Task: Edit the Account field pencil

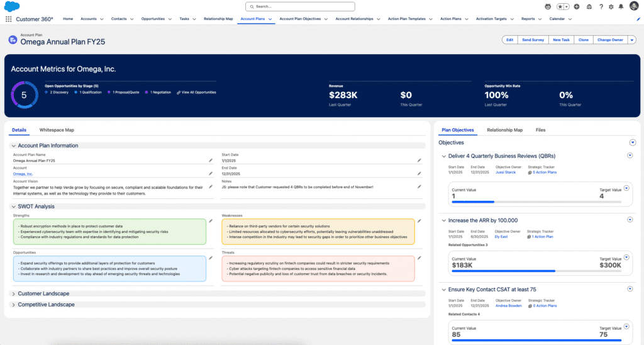Action: tap(211, 174)
